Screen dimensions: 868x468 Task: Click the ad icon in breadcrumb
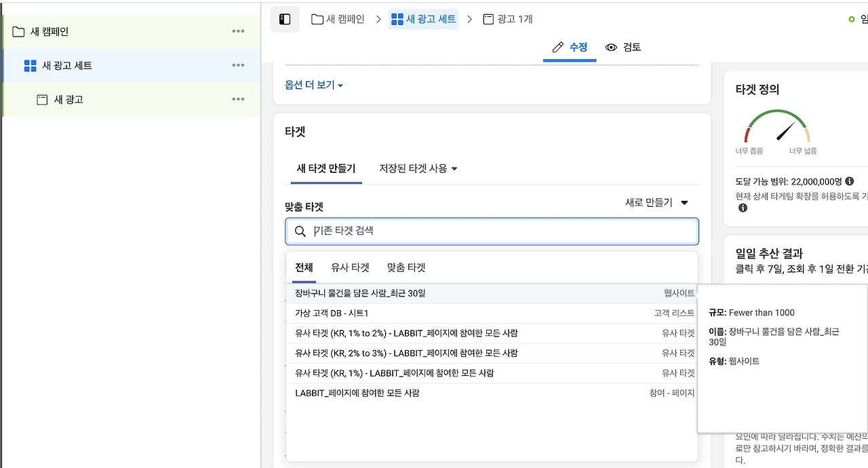click(488, 19)
